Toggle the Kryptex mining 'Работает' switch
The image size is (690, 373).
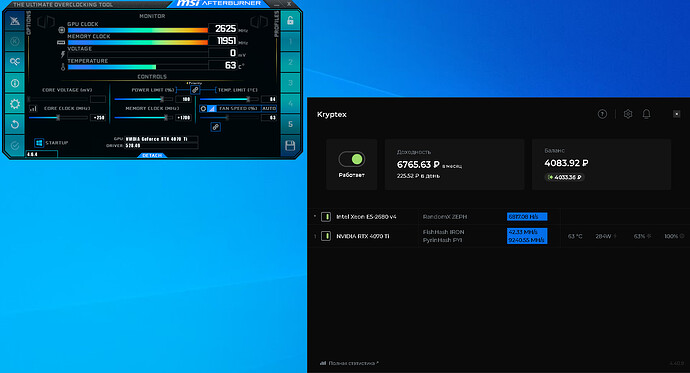click(x=352, y=159)
